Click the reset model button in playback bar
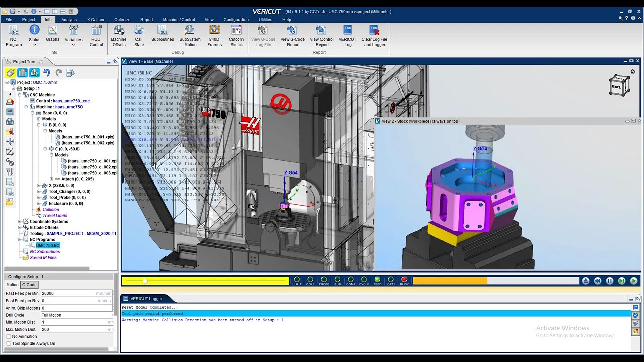644x362 pixels. coord(586,281)
